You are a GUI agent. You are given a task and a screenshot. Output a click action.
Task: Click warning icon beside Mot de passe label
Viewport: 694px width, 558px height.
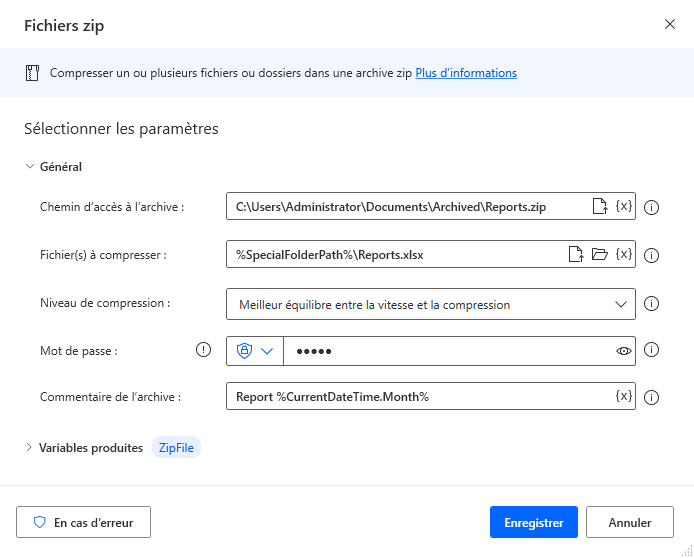click(203, 350)
